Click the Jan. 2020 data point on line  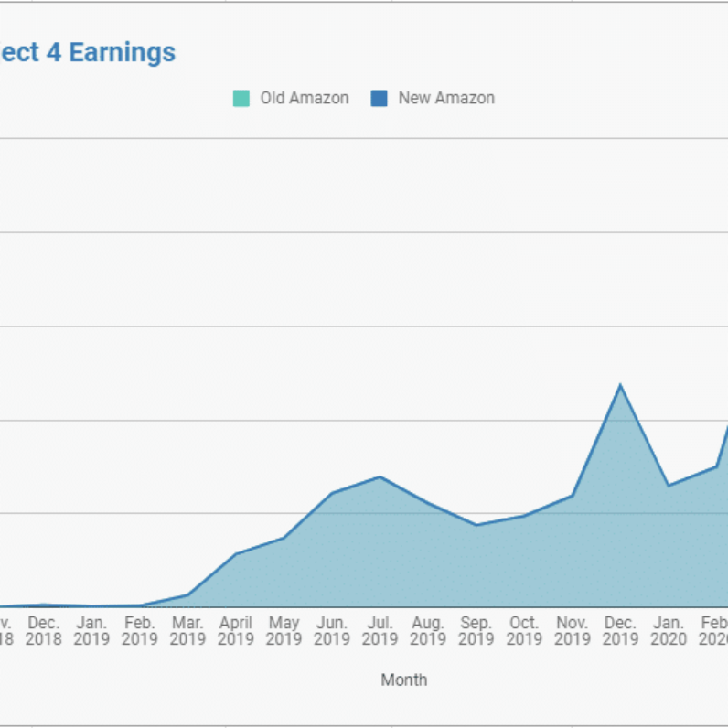point(669,486)
